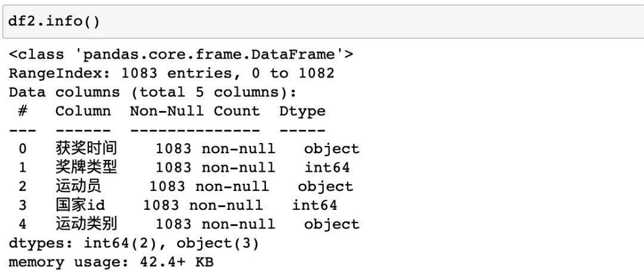Click the 奖牌类型 column name
The height and width of the screenshot is (272, 644).
(x=86, y=168)
